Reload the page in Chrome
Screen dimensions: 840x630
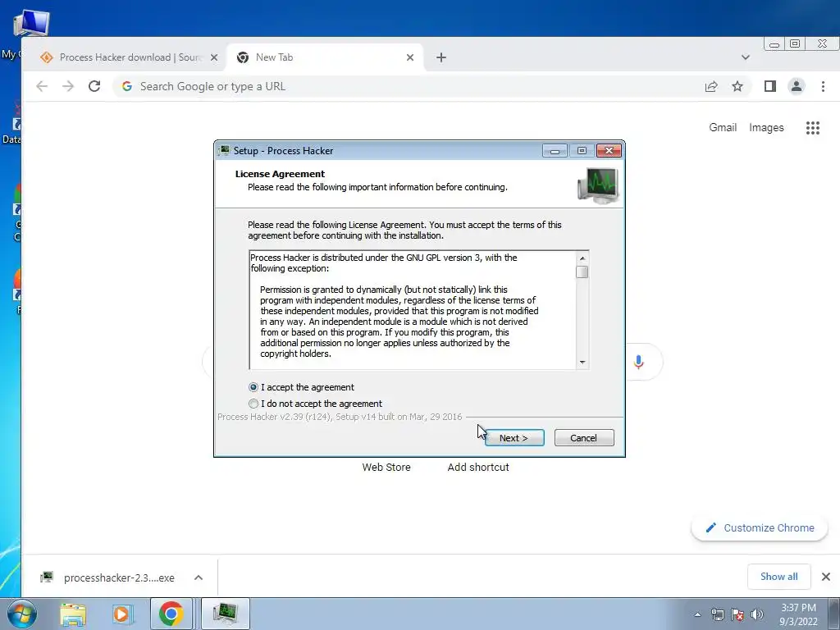pyautogui.click(x=94, y=86)
